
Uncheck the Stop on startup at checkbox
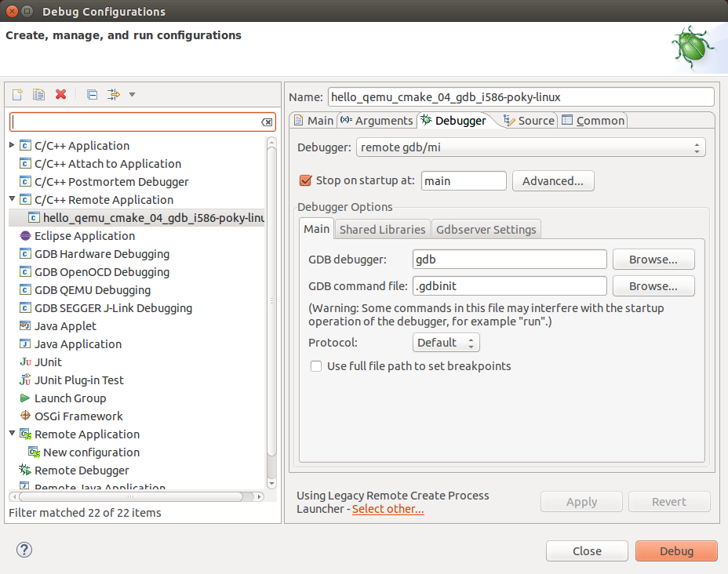click(305, 180)
